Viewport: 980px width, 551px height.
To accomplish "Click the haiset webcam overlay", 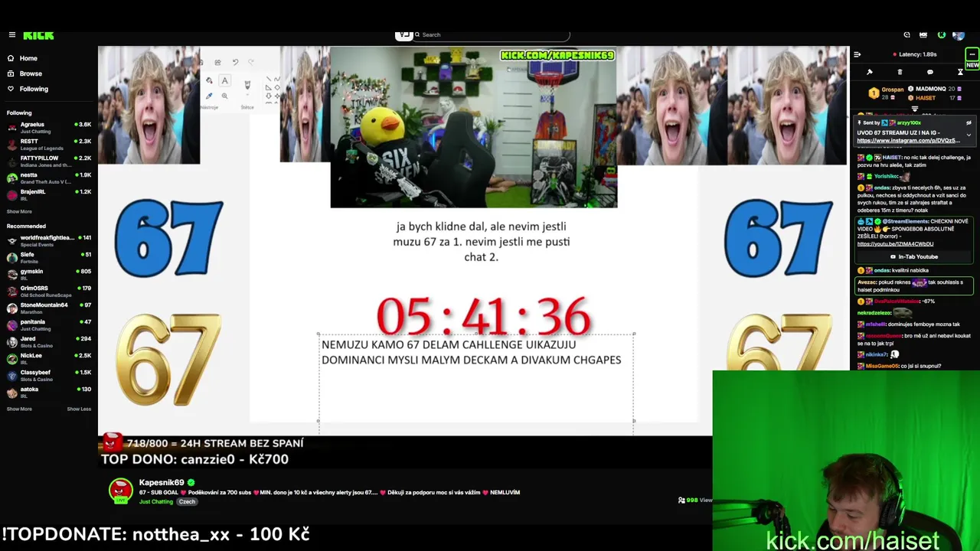I will tap(846, 461).
